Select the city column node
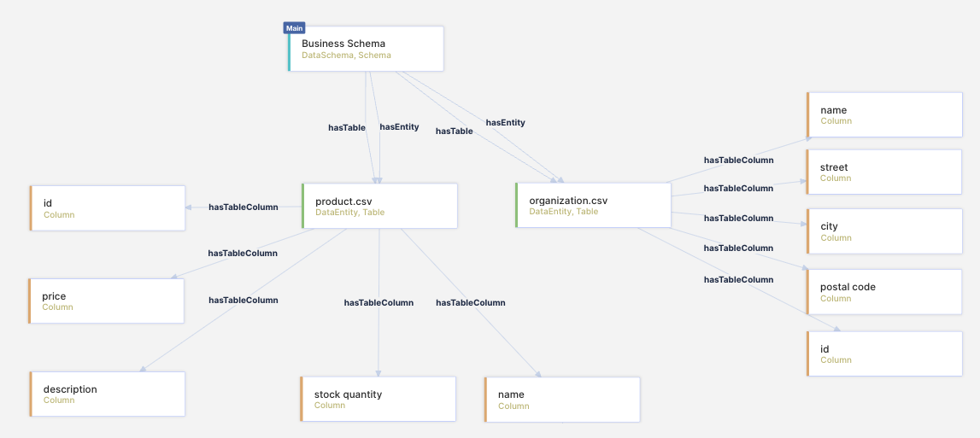This screenshot has height=438, width=980. (884, 231)
